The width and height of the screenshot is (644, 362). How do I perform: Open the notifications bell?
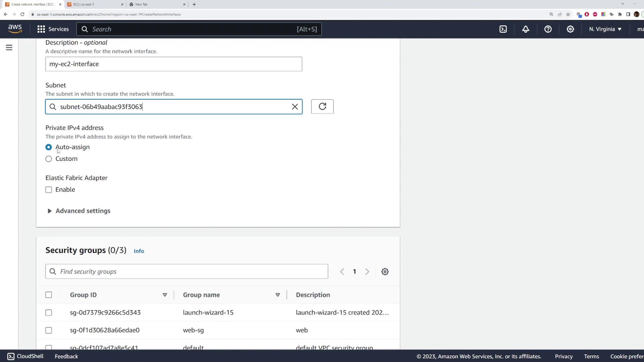[x=526, y=29]
